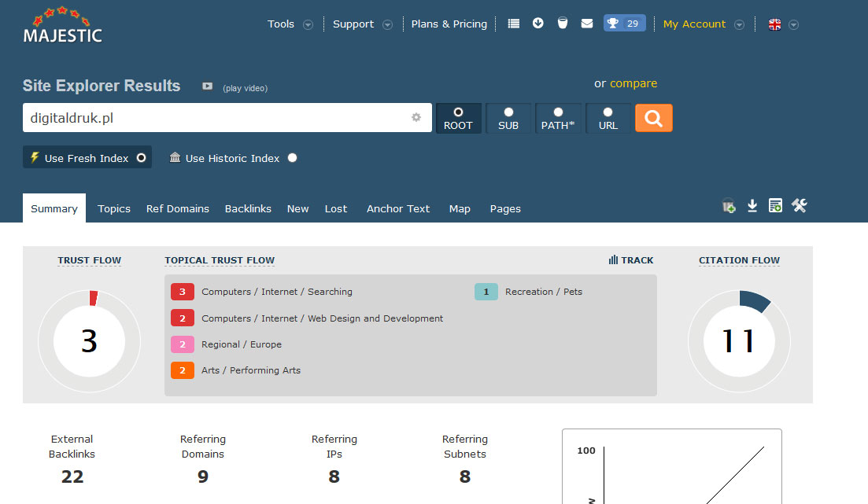Click External Backlinks count 22
Screen dimensions: 868x504
click(72, 476)
